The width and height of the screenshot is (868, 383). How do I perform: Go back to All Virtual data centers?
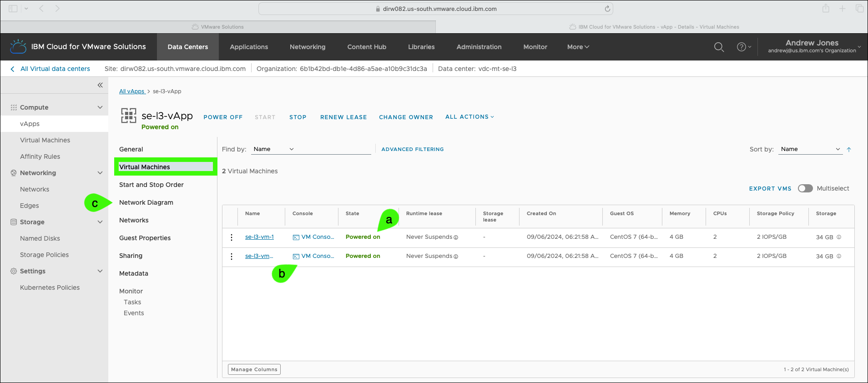click(x=50, y=69)
